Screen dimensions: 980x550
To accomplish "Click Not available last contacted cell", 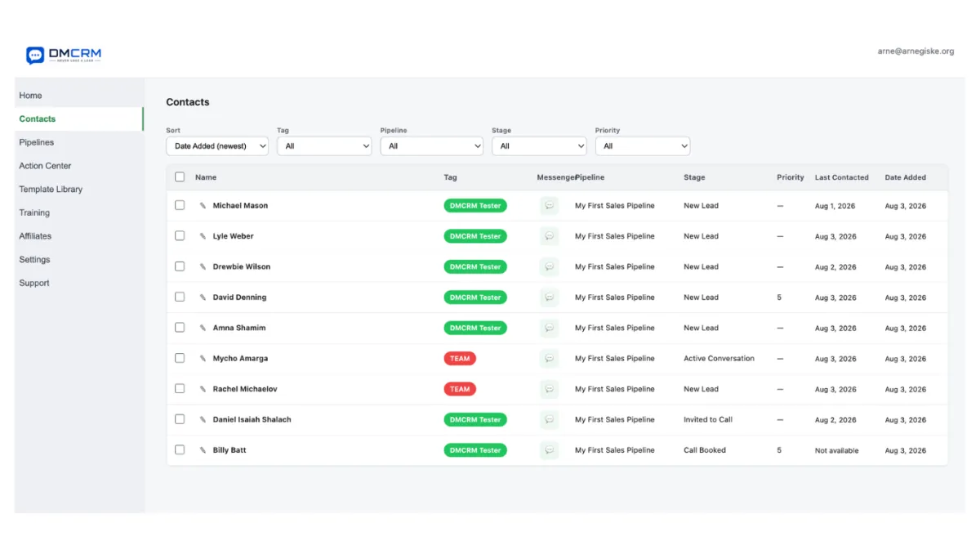I will click(837, 451).
